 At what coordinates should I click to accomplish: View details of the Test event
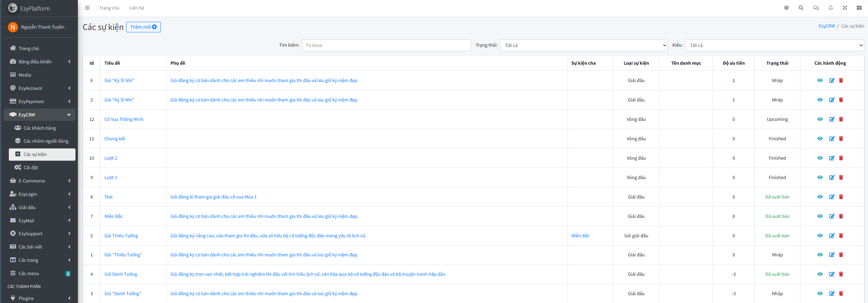pos(820,197)
